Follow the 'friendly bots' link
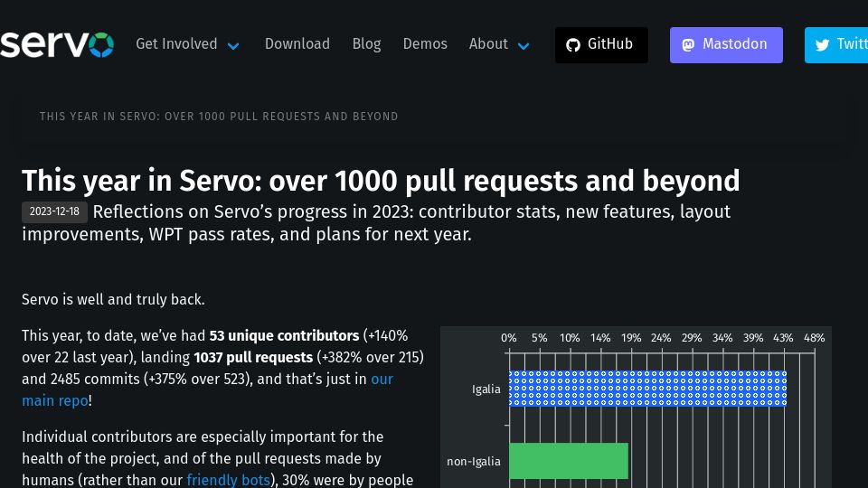This screenshot has width=868, height=488. pyautogui.click(x=228, y=480)
